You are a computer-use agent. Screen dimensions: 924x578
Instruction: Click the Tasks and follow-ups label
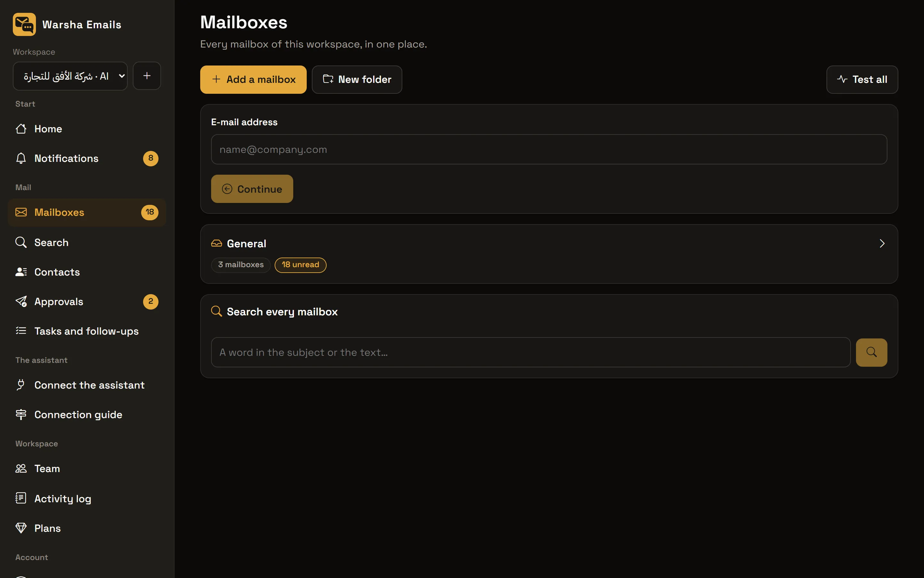[86, 331]
